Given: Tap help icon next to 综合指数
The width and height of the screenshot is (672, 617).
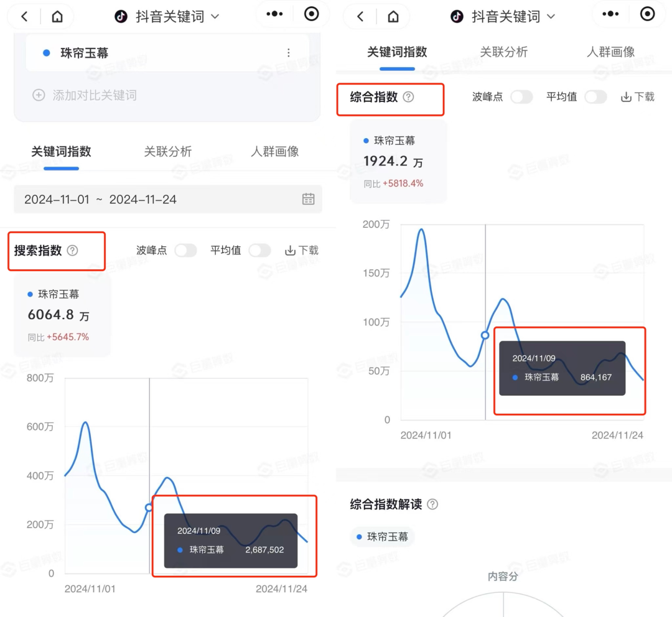Looking at the screenshot, I should tap(408, 97).
